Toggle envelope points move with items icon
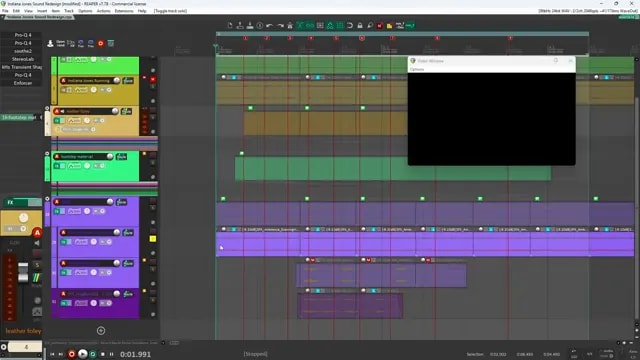640x360 pixels. pyautogui.click(x=330, y=25)
